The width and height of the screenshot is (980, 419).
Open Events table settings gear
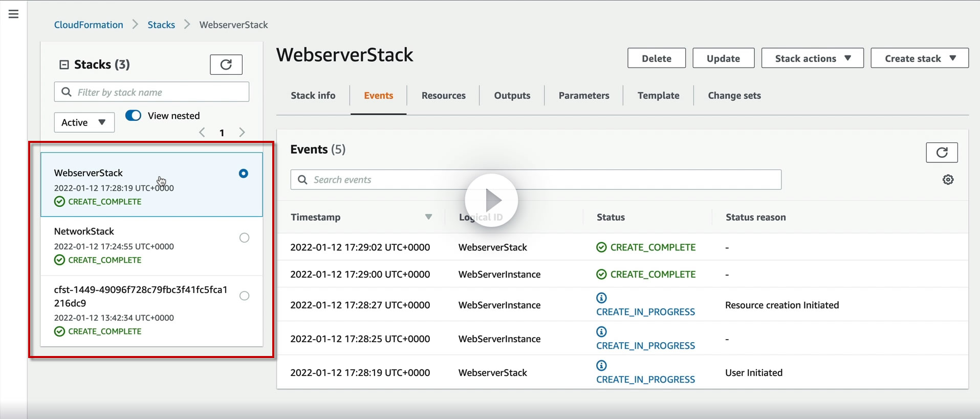[x=948, y=180]
